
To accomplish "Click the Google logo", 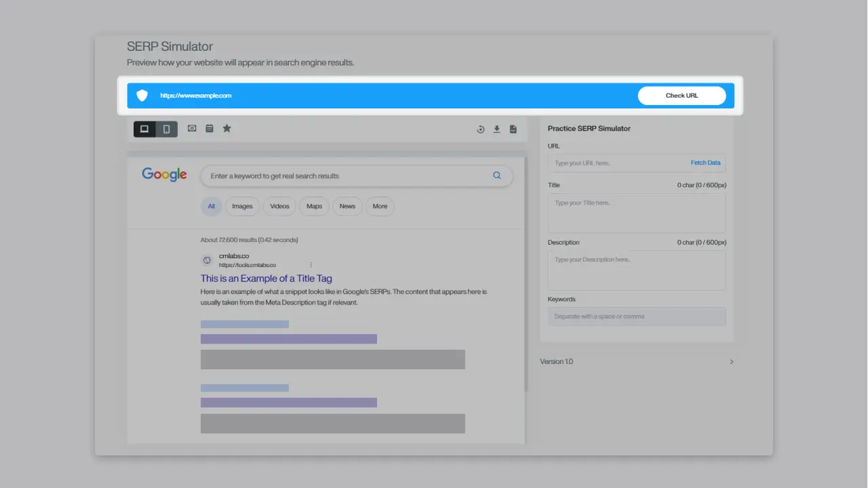I will [x=164, y=174].
